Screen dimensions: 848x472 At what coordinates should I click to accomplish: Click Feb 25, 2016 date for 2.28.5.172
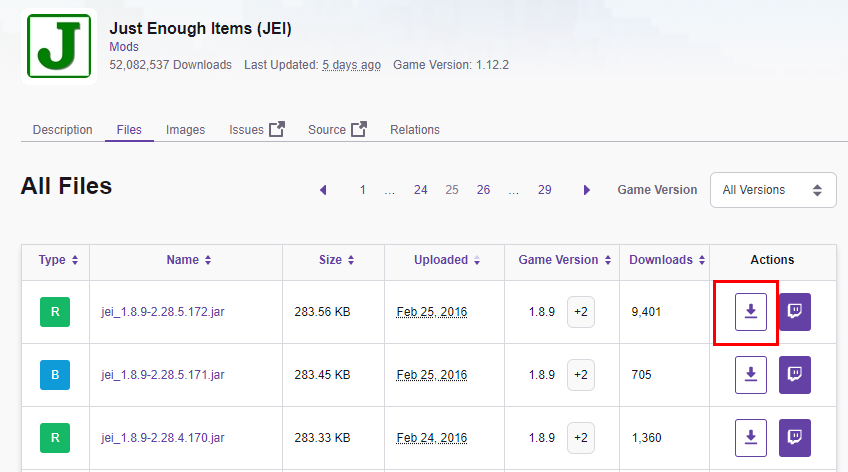432,312
